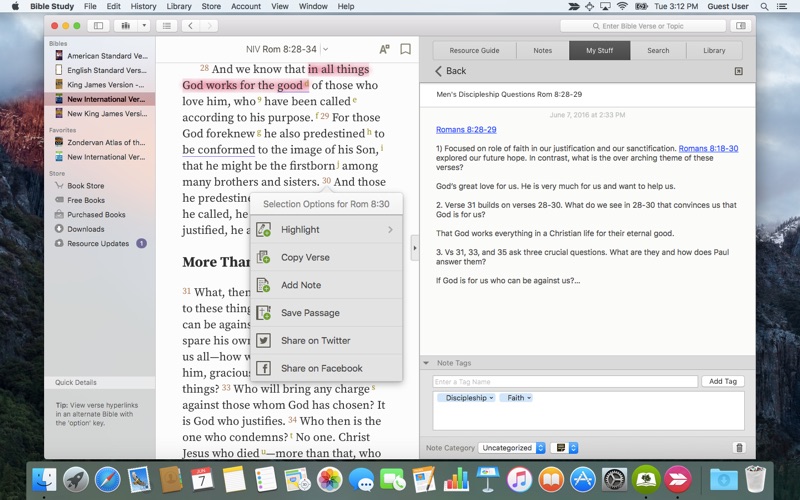Open Resource Updates in sidebar
This screenshot has height=500, width=800.
pyautogui.click(x=100, y=243)
